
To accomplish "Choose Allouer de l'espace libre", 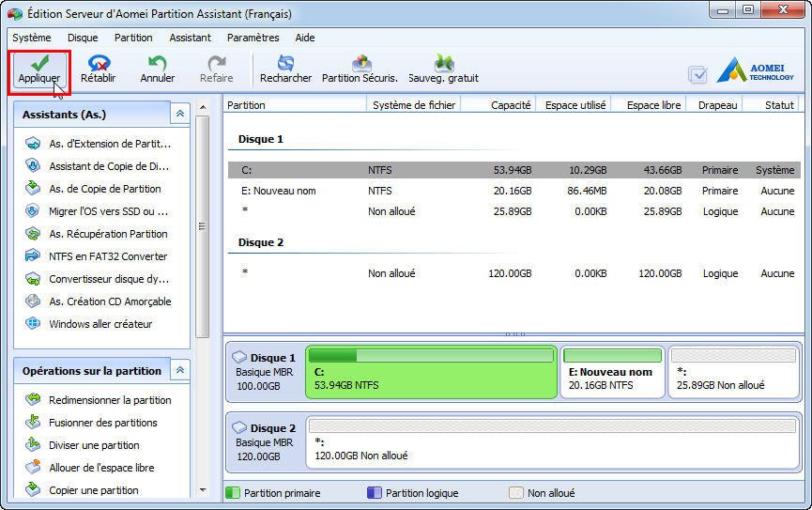I will [90, 468].
